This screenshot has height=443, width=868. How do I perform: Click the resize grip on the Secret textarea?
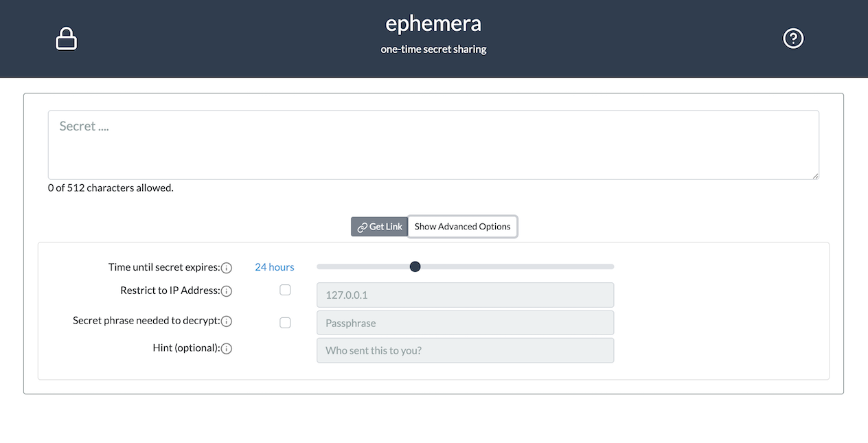tap(814, 176)
